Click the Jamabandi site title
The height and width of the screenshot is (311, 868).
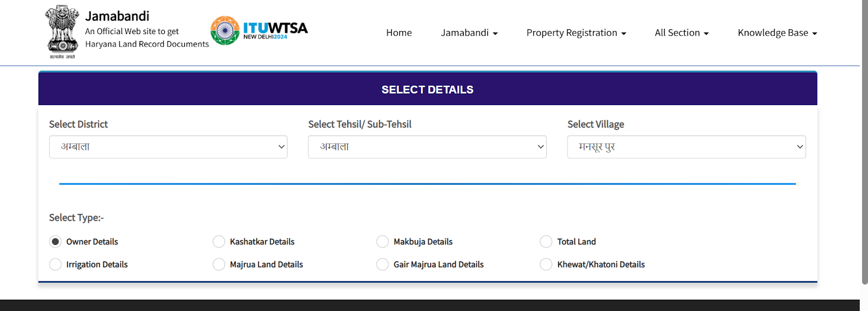[x=117, y=16]
